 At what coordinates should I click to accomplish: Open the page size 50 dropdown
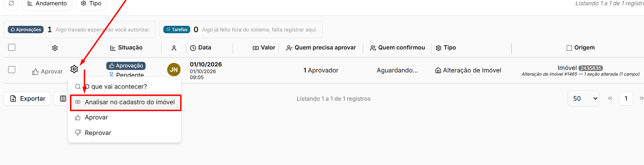pos(583,99)
